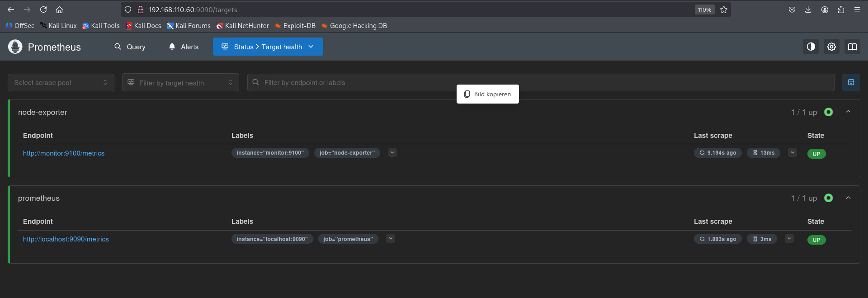Open the Select scrape pool dropdown
Screen dimensions: 868x298
pyautogui.click(x=61, y=82)
